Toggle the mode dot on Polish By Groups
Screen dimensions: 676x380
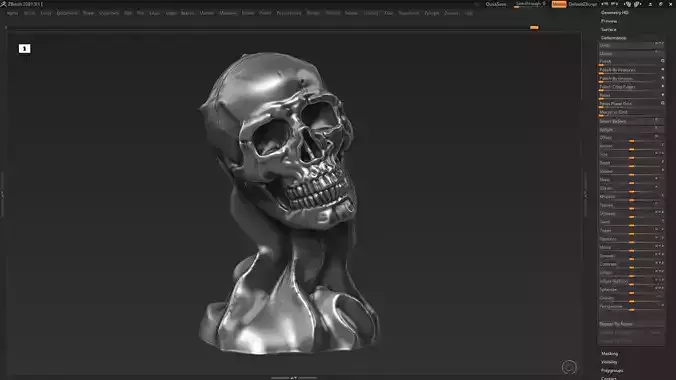pos(663,78)
